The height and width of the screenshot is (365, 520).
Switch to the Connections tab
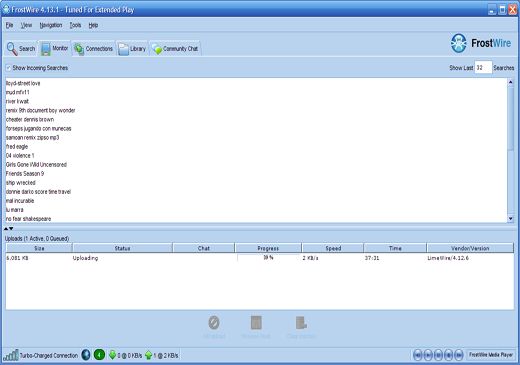(x=93, y=49)
